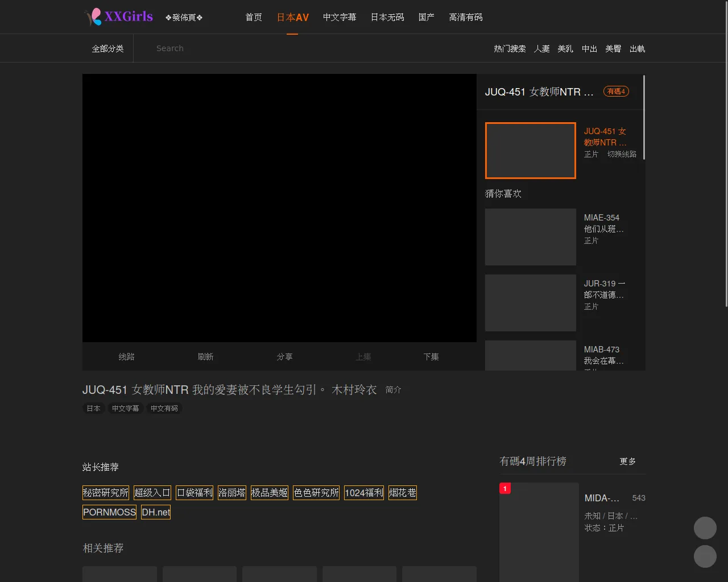728x582 pixels.
Task: Click the playlist panel's vertical scrollbar
Action: coord(644,117)
